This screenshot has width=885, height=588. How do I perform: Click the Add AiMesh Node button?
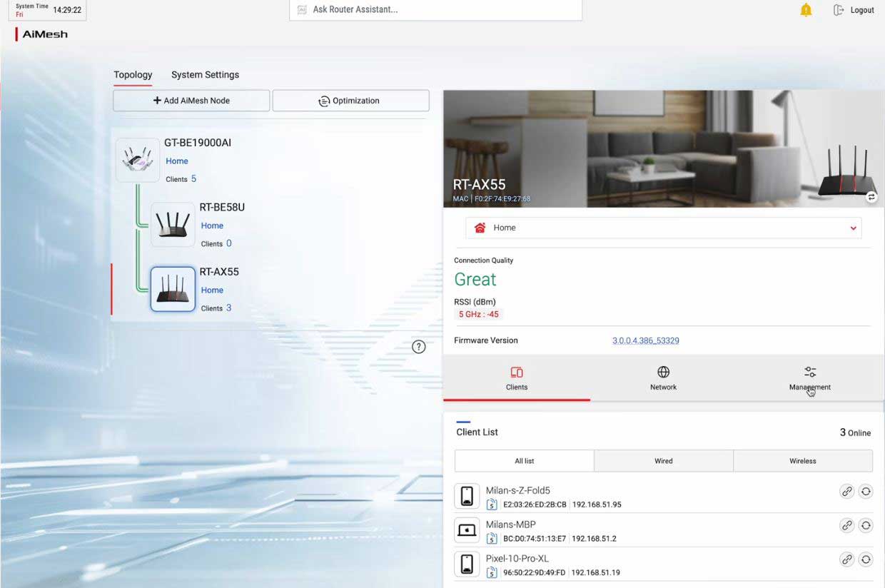[x=191, y=101]
